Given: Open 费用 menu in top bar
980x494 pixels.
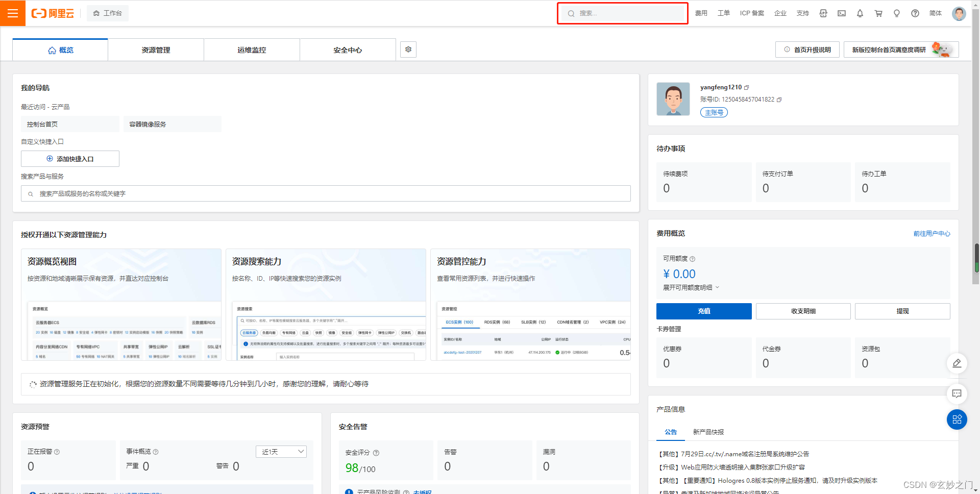Looking at the screenshot, I should point(701,13).
